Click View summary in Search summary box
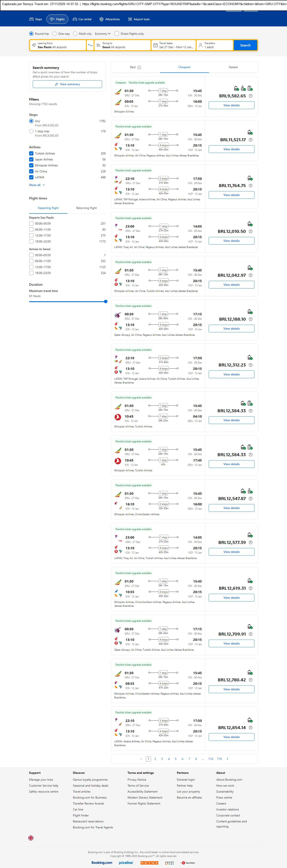This screenshot has width=287, height=868. coord(67,84)
